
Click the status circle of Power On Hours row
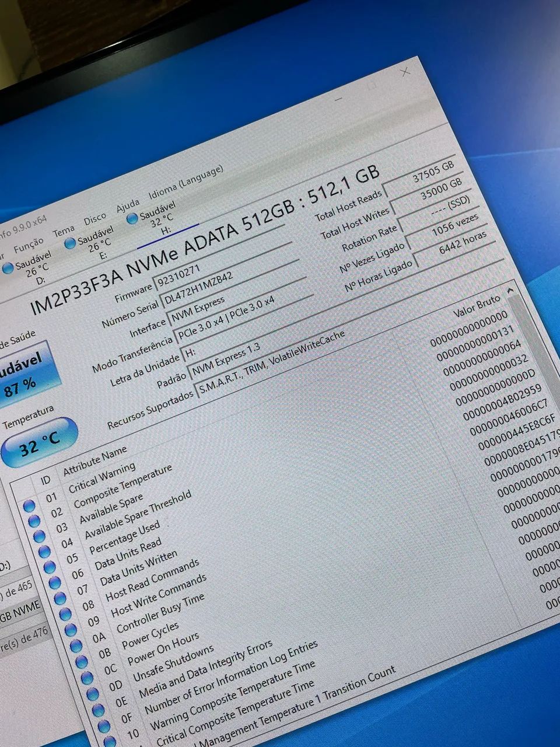point(86,679)
